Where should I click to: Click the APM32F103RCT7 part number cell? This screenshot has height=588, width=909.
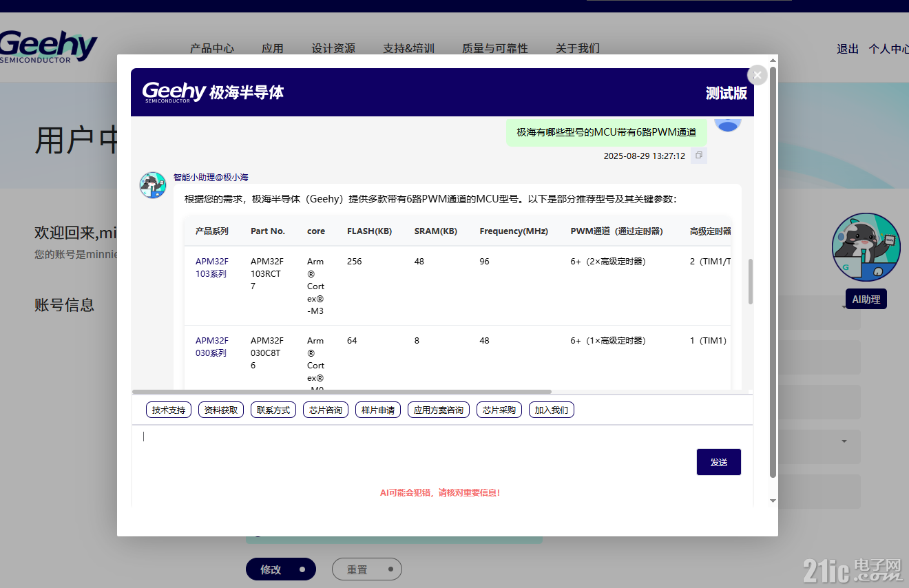pos(267,274)
